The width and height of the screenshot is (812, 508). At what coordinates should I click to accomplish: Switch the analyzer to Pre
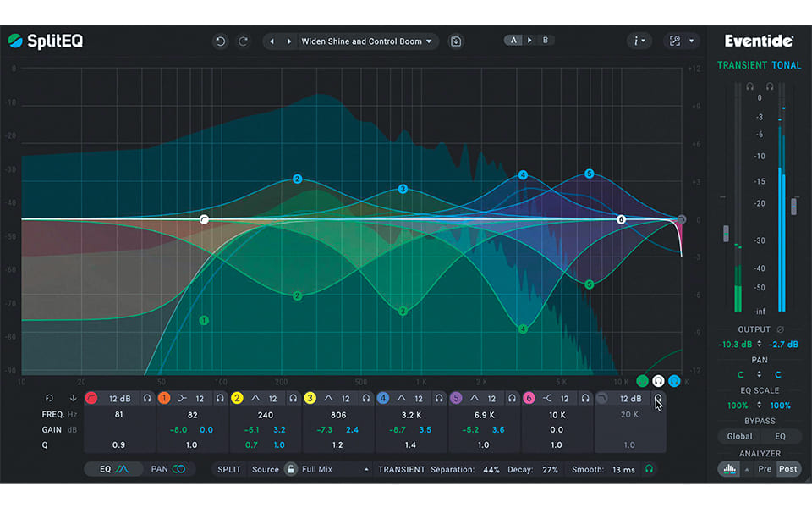(765, 469)
